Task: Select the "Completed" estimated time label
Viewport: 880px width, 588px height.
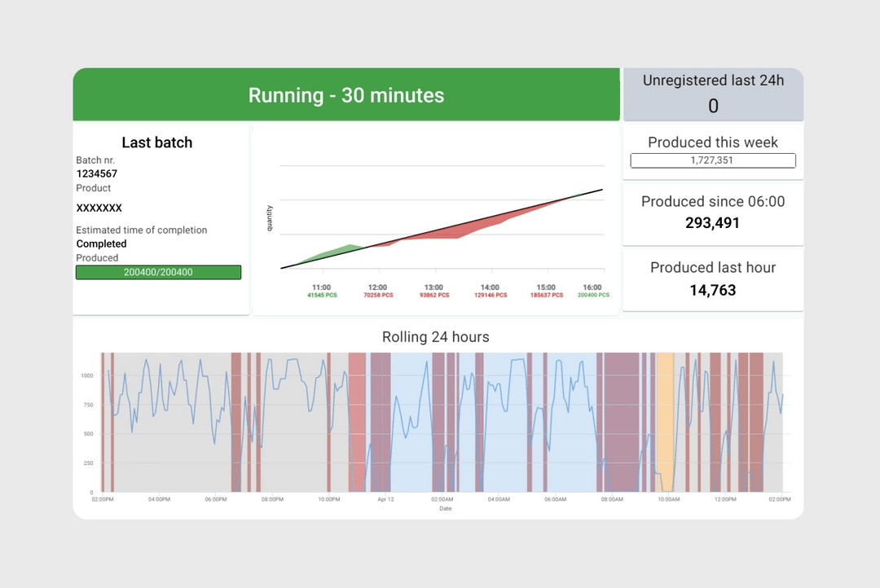Action: [101, 244]
